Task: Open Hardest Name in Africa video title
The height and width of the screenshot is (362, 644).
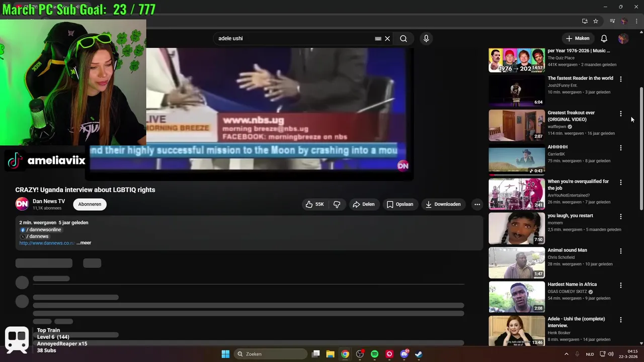Action: [572, 284]
